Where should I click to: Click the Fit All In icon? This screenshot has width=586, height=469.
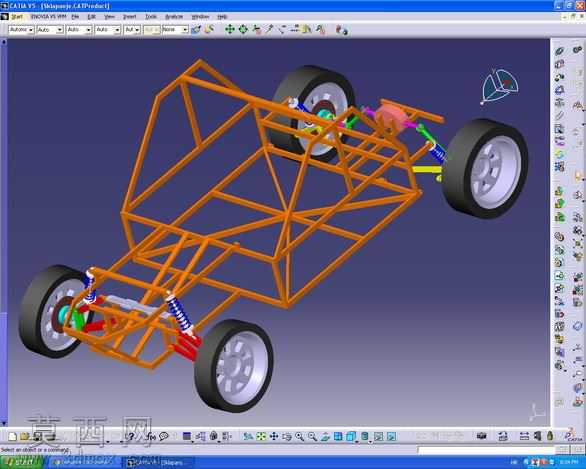(x=261, y=436)
